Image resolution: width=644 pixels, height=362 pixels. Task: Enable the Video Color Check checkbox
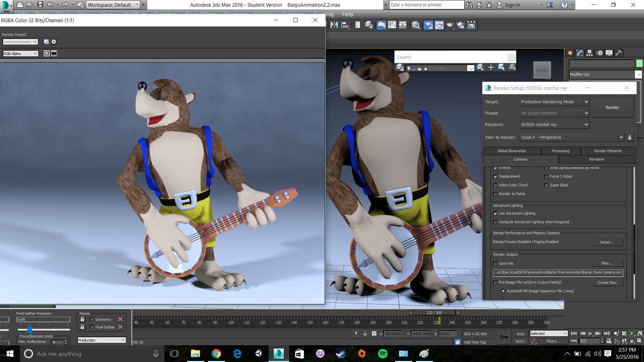click(x=495, y=185)
